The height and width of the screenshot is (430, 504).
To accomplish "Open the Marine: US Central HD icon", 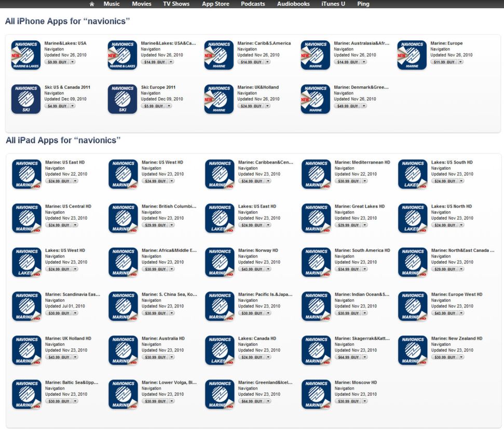I will pos(26,218).
